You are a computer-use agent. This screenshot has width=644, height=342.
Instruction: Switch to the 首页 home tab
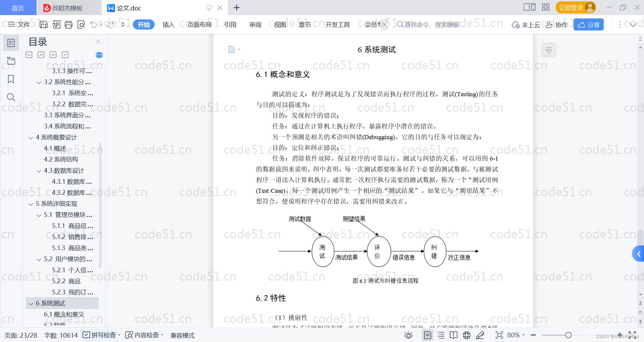[x=18, y=8]
